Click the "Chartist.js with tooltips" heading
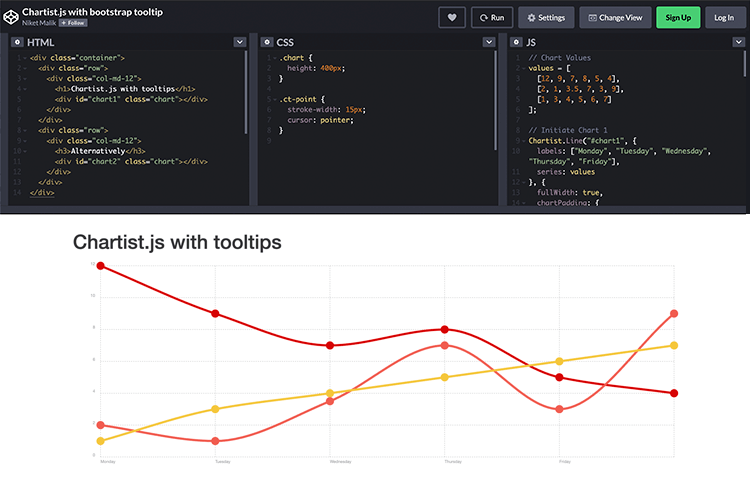This screenshot has height=500, width=750. click(x=177, y=242)
